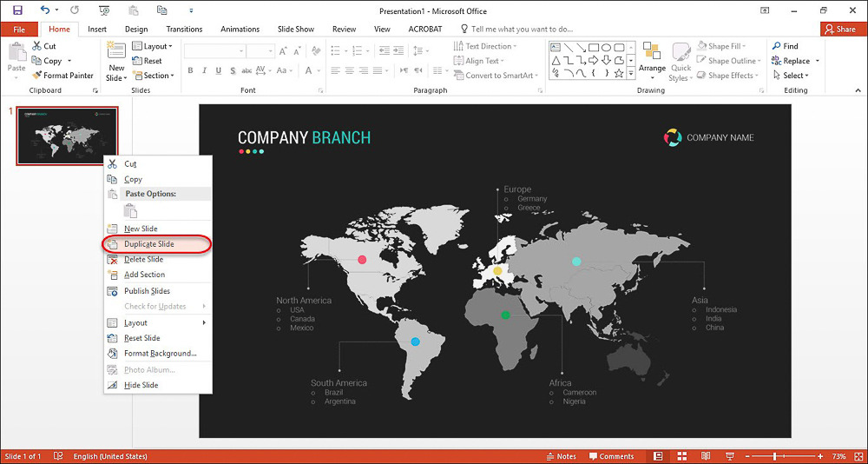Open the Section dropdown in ribbon
This screenshot has width=868, height=464.
coord(154,76)
